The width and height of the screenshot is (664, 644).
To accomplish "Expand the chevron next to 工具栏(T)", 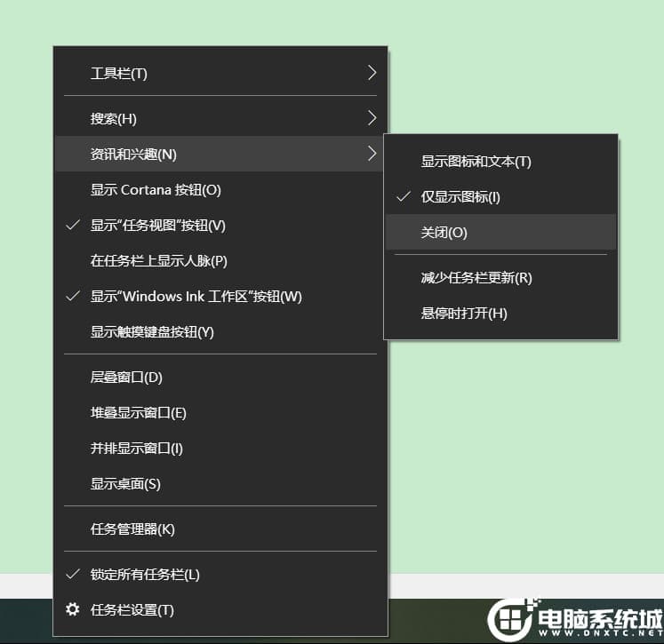I will (x=372, y=73).
